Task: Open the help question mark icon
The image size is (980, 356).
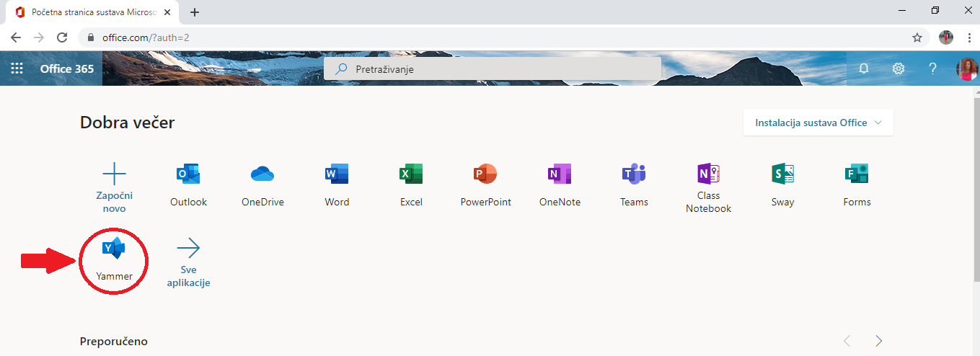Action: coord(932,68)
